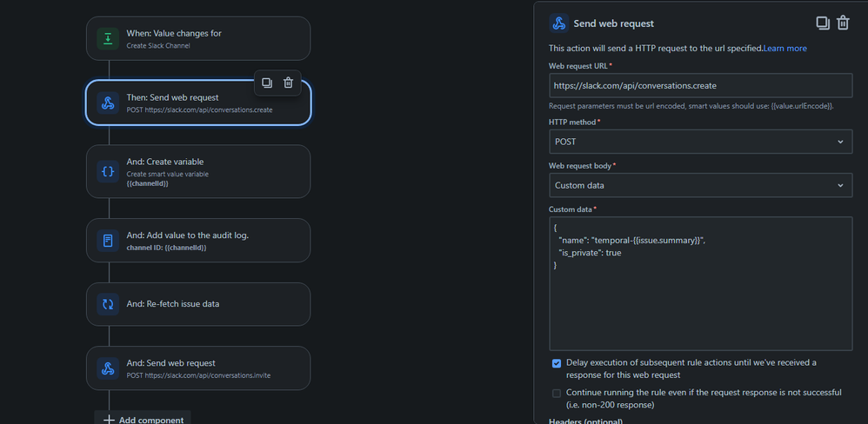The image size is (868, 424).
Task: Click the {{channelId}} text under Create variable
Action: pyautogui.click(x=147, y=183)
